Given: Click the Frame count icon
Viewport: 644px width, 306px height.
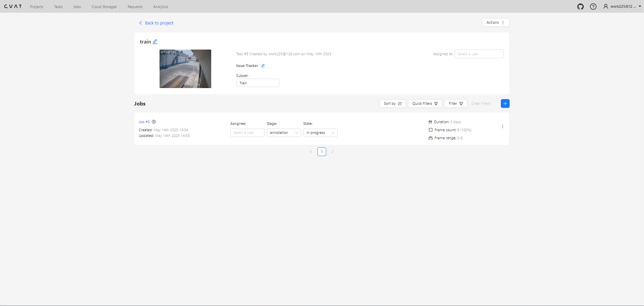Looking at the screenshot, I should point(430,130).
